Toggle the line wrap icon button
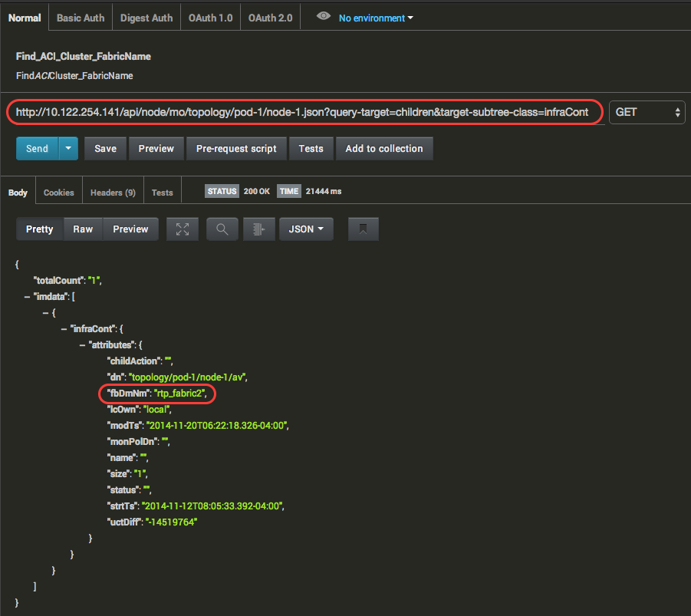Viewport: 691px width, 616px height. click(259, 229)
